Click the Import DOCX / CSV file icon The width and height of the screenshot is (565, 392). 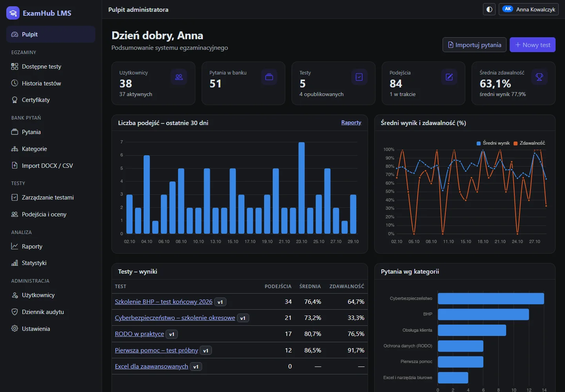15,165
